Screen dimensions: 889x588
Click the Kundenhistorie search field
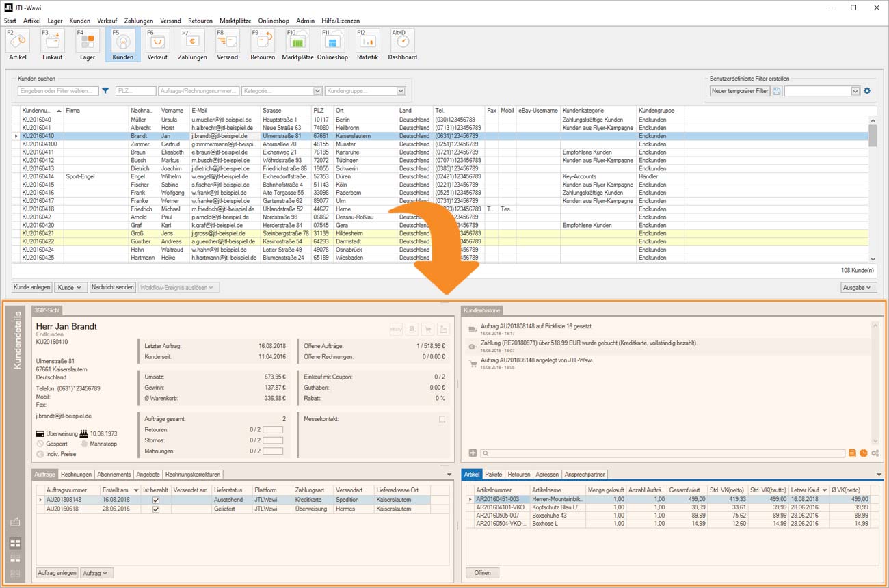(663, 453)
